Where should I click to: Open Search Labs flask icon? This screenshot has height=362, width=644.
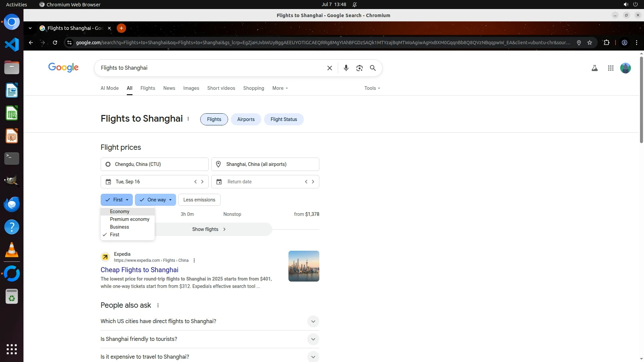pyautogui.click(x=594, y=68)
